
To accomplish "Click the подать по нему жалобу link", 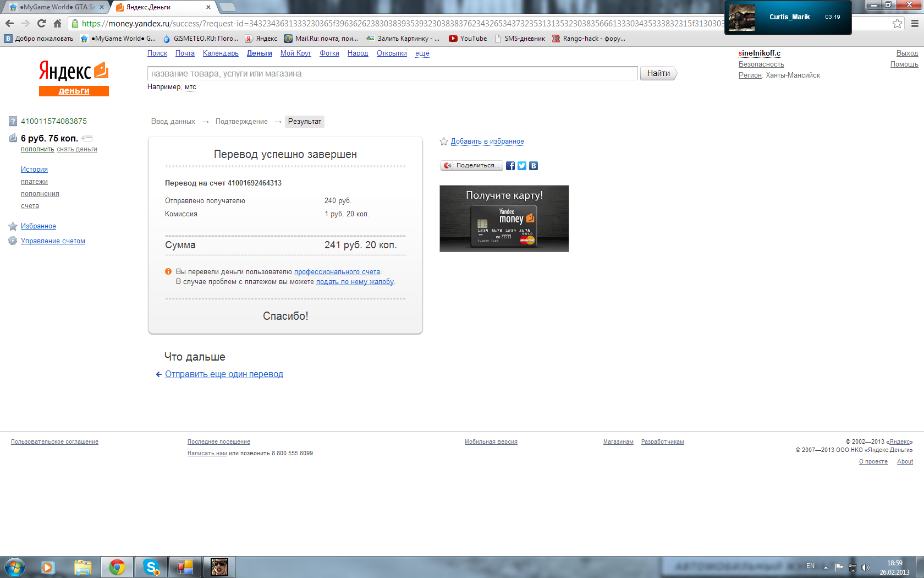I will pos(355,282).
